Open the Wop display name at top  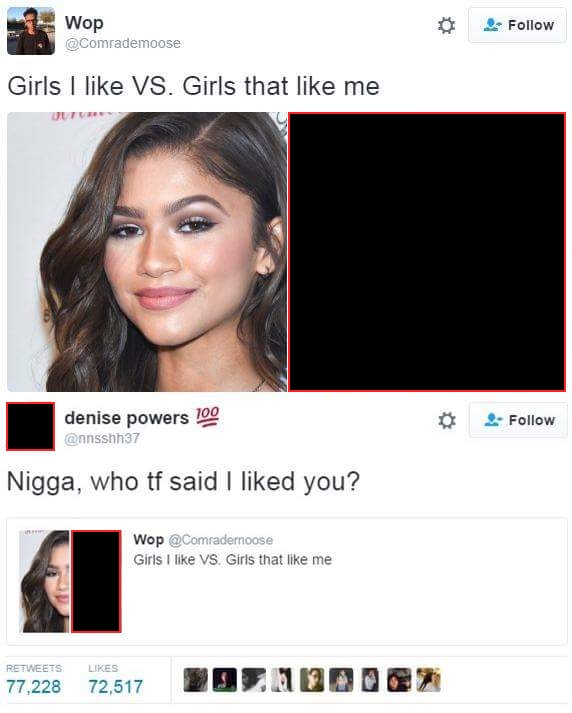pos(84,23)
